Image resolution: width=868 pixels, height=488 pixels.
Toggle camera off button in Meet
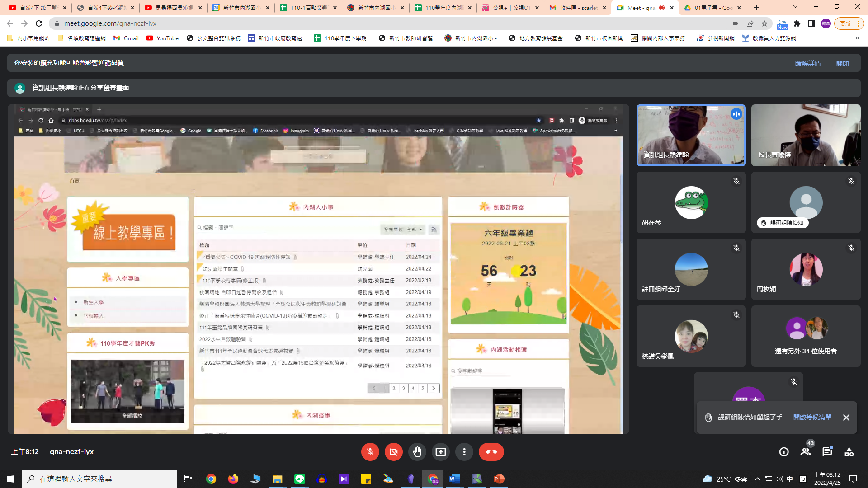point(393,452)
